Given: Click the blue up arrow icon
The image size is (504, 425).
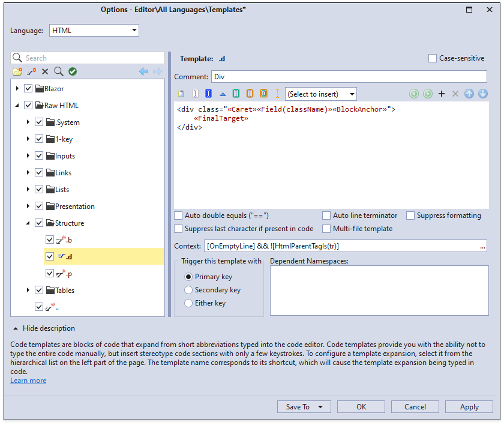Looking at the screenshot, I should click(469, 94).
